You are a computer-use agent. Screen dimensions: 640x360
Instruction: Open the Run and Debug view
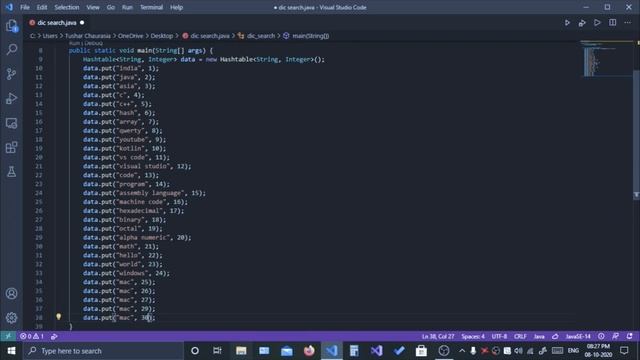[x=11, y=98]
